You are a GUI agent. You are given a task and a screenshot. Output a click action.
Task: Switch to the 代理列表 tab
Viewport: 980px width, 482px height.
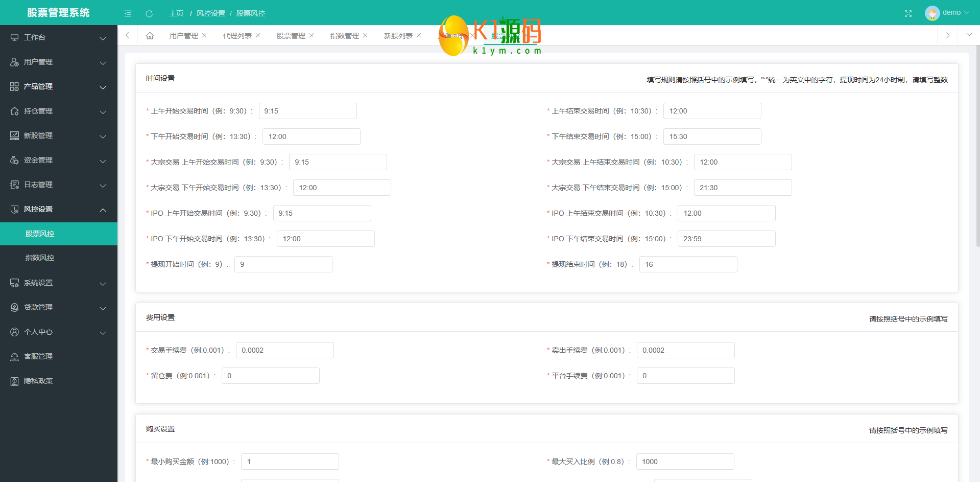[x=237, y=36]
